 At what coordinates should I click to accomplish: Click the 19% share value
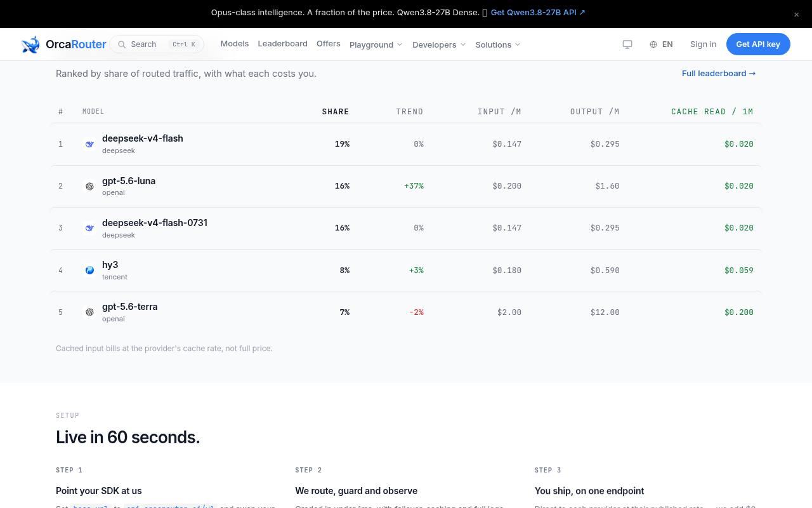point(342,144)
